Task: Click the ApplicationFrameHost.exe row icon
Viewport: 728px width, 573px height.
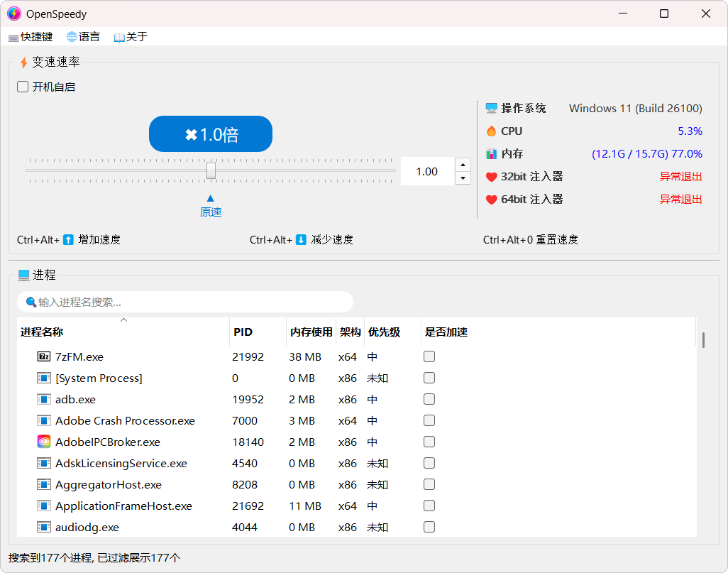Action: [x=44, y=506]
